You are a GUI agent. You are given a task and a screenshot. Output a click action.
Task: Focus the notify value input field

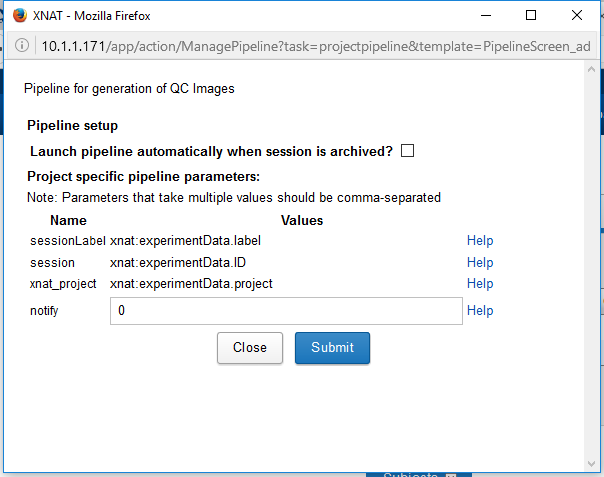point(286,311)
